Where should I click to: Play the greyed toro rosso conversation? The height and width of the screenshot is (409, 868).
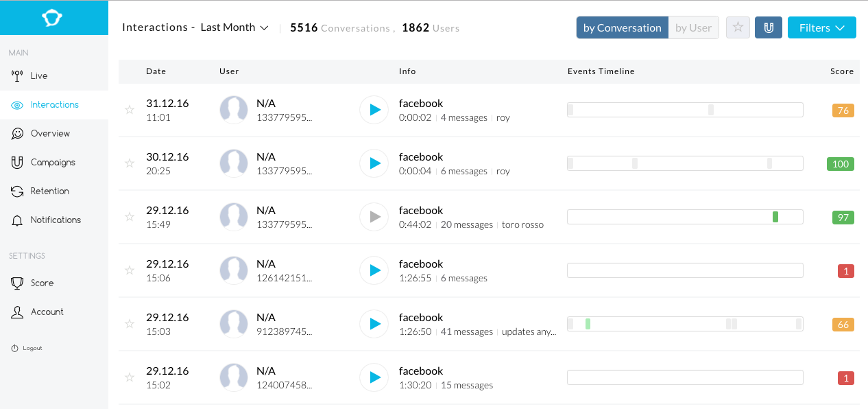pos(374,217)
